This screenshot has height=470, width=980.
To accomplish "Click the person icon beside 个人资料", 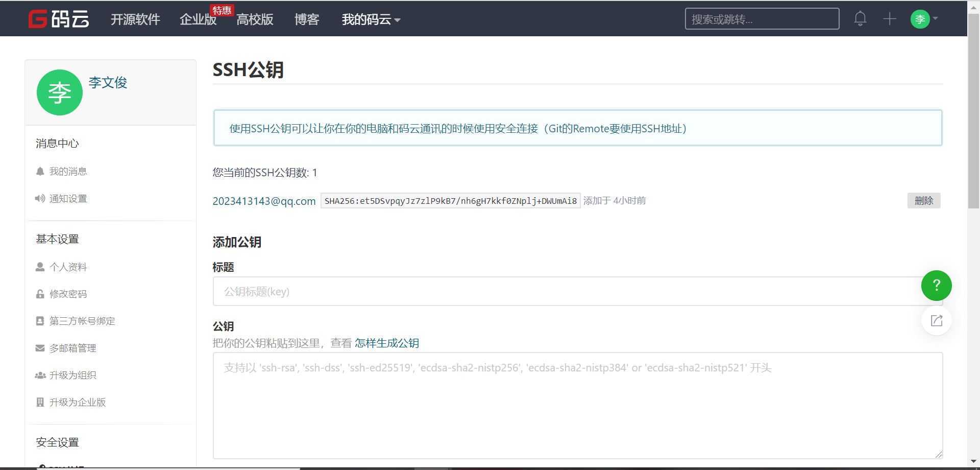I will pos(40,267).
